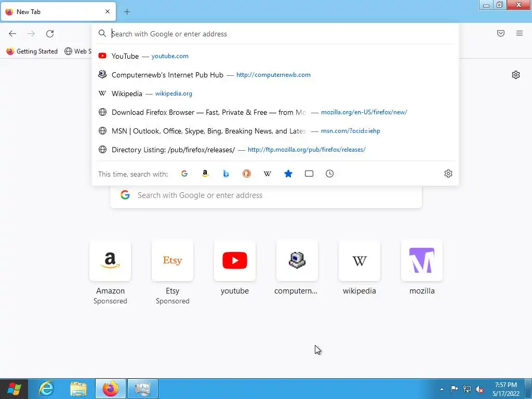Open Download Firefox Browser suggestion
Screen dimensions: 532x399
coord(275,112)
